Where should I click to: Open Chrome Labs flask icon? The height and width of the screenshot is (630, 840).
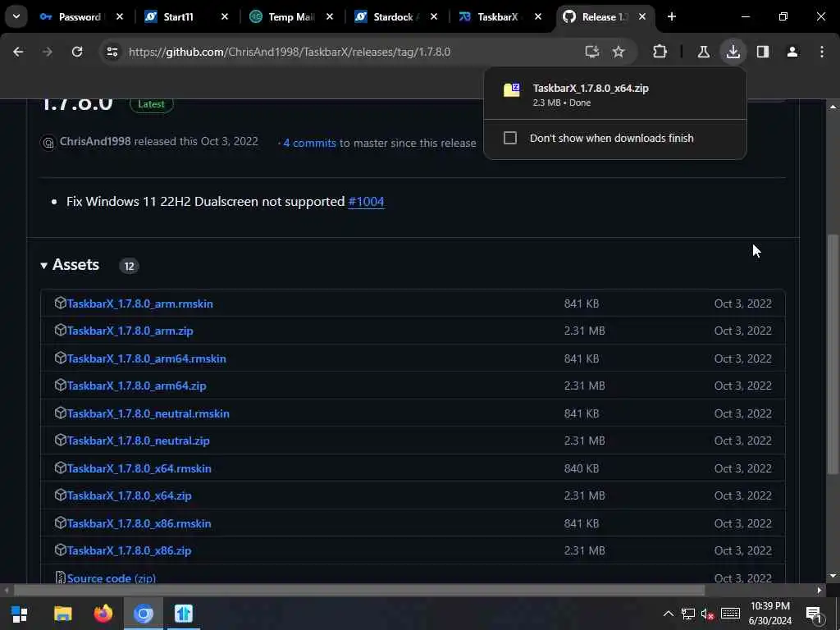pyautogui.click(x=703, y=52)
